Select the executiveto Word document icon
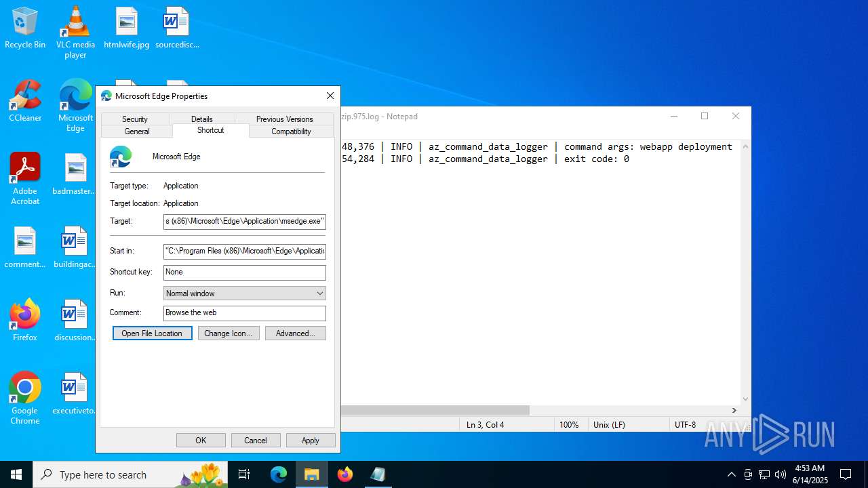Viewport: 868px width, 488px height. pos(75,394)
